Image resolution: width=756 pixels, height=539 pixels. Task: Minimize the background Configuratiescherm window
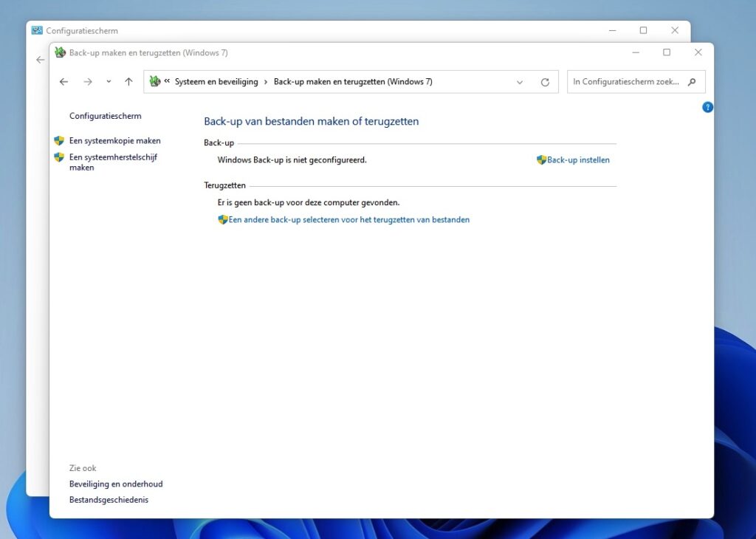pos(612,30)
